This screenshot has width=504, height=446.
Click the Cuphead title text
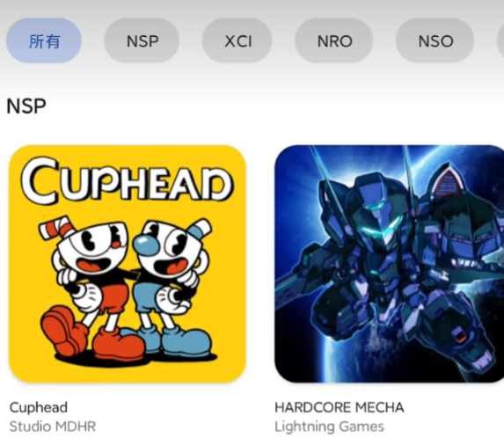click(39, 407)
